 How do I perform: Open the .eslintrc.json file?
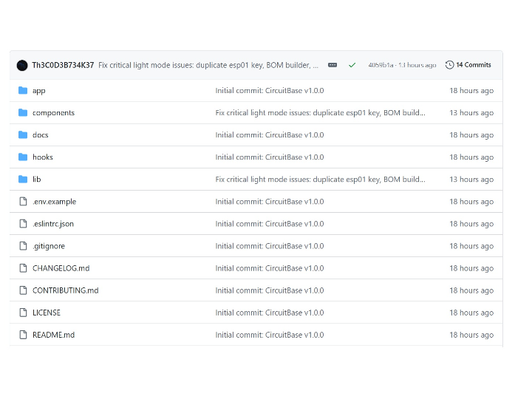coord(53,224)
